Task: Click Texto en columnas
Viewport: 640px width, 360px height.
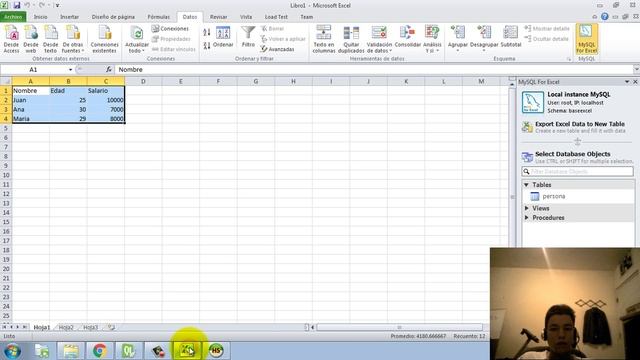Action: (x=324, y=39)
